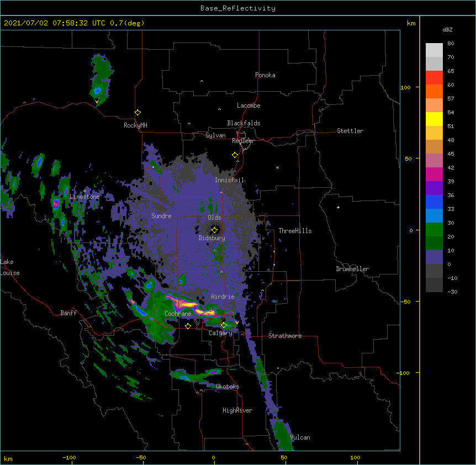Image resolution: width=476 pixels, height=465 pixels.
Task: Click the Sundre town label
Action: tap(161, 216)
